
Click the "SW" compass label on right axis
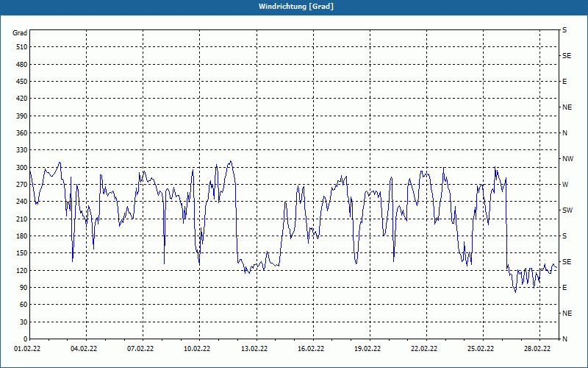coord(567,210)
